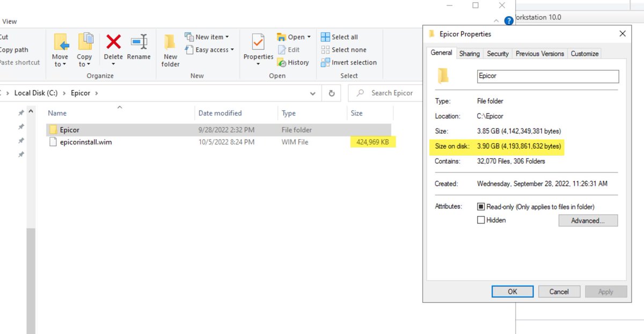Open the Easy access dropdown

point(209,50)
